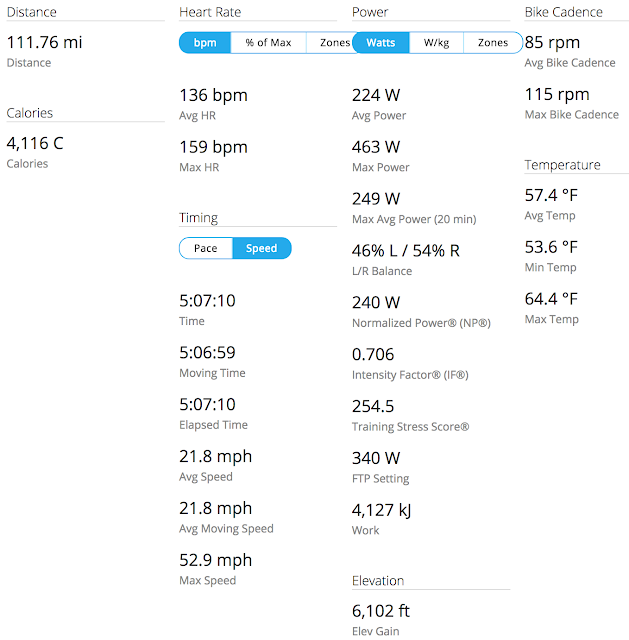Select Speed in Timing section
This screenshot has height=640, width=629.
click(x=261, y=248)
